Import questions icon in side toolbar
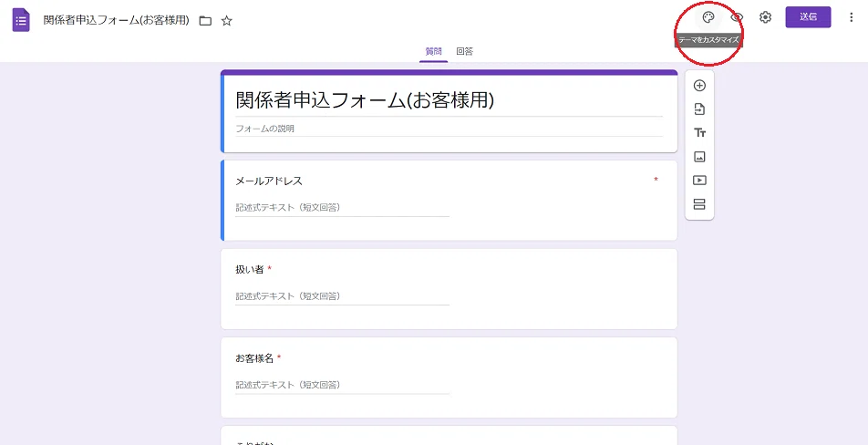Screen dimensions: 868x445 (699, 109)
